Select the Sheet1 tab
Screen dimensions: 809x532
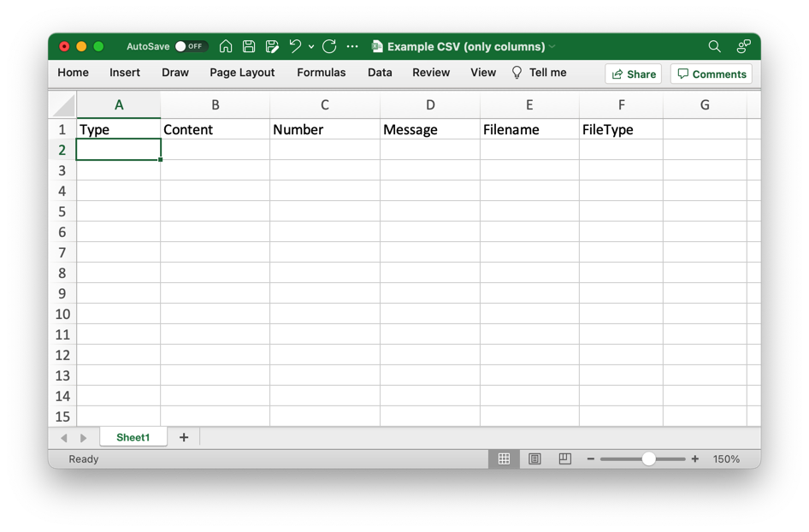[133, 438]
